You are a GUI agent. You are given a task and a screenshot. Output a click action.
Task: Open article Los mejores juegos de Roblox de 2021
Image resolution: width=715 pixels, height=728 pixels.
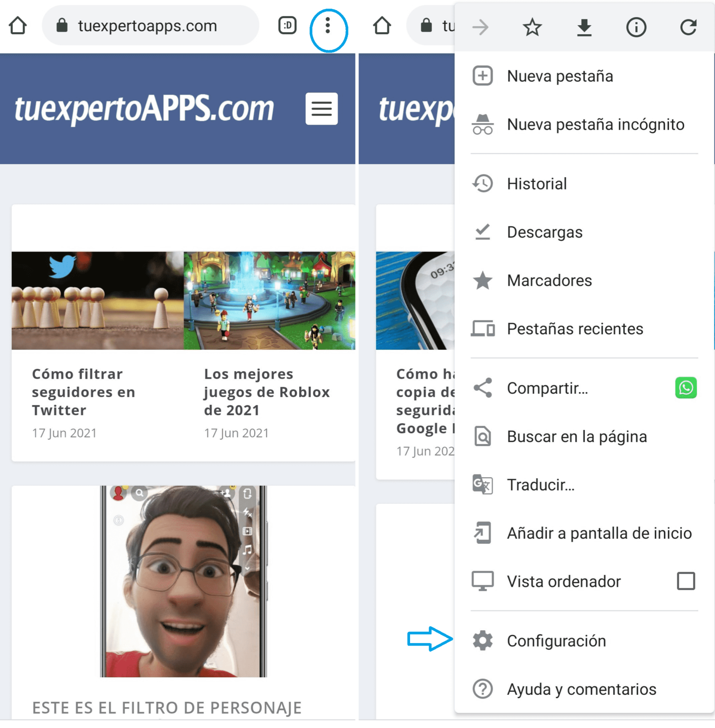267,392
